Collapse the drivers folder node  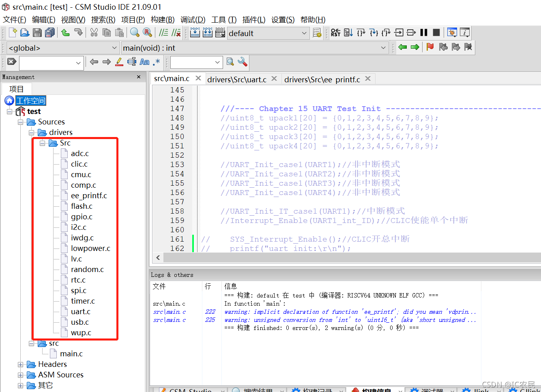click(x=32, y=133)
